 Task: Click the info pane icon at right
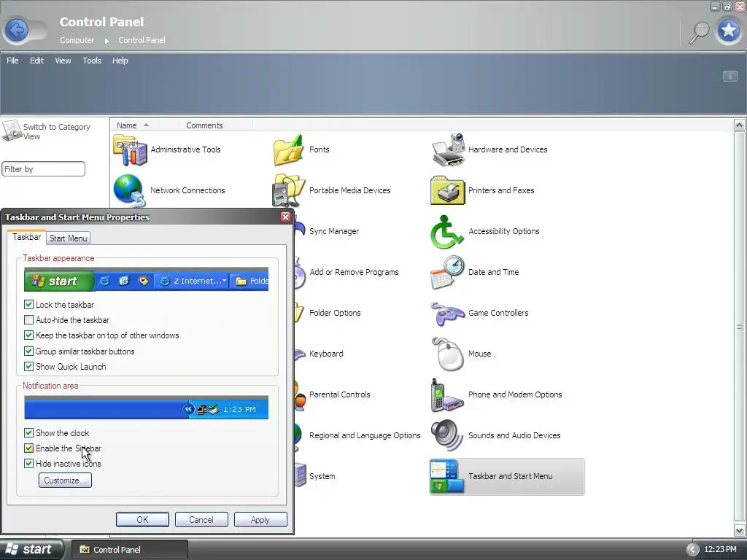point(729,76)
